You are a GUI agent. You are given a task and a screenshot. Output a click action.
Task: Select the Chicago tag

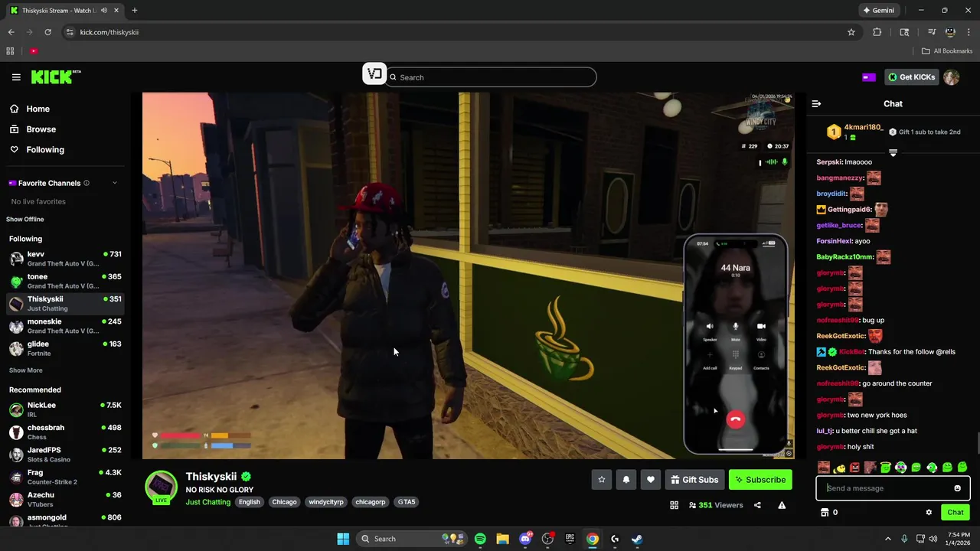pos(284,502)
